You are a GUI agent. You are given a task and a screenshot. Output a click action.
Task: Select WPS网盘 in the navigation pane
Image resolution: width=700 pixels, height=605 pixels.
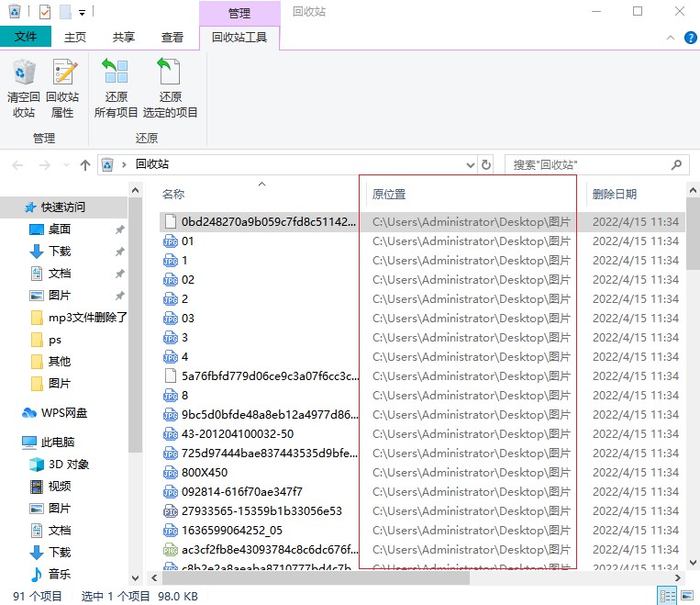(64, 413)
